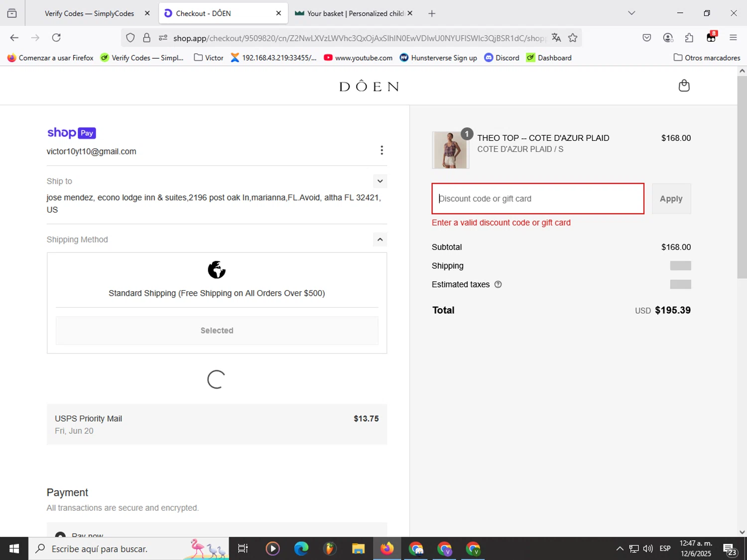
Task: Click the tracking protection shield icon
Action: click(x=130, y=38)
